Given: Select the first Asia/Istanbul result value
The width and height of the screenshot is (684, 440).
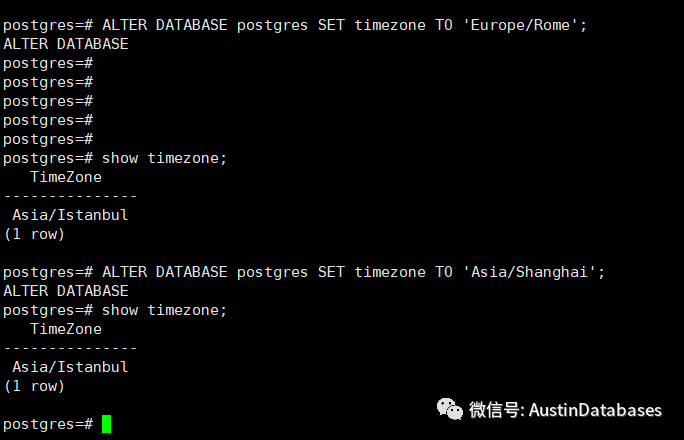Looking at the screenshot, I should point(70,215).
